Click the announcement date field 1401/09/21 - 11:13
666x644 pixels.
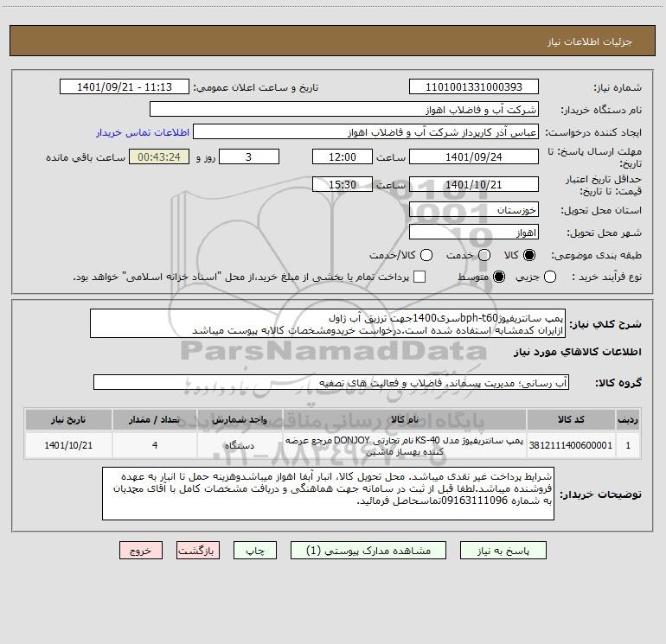[125, 87]
